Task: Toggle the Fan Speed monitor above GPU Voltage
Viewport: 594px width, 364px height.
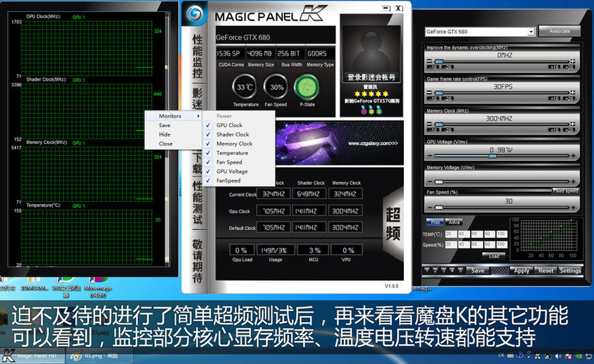Action: tap(239, 162)
